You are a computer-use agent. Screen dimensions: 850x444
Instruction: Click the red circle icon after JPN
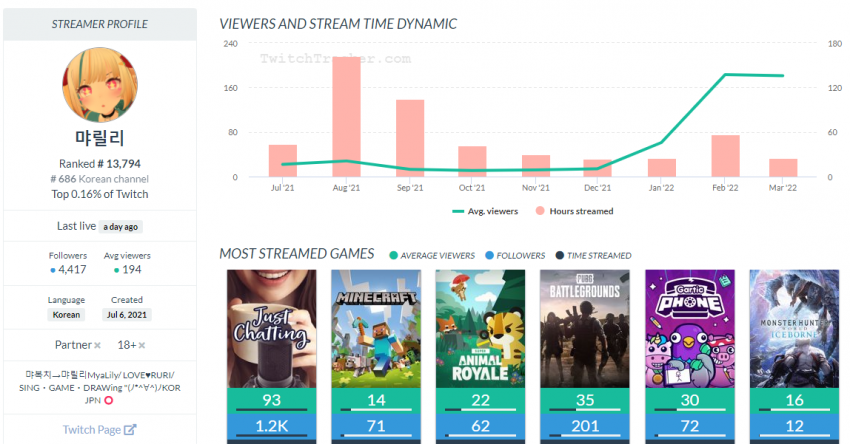pyautogui.click(x=108, y=401)
